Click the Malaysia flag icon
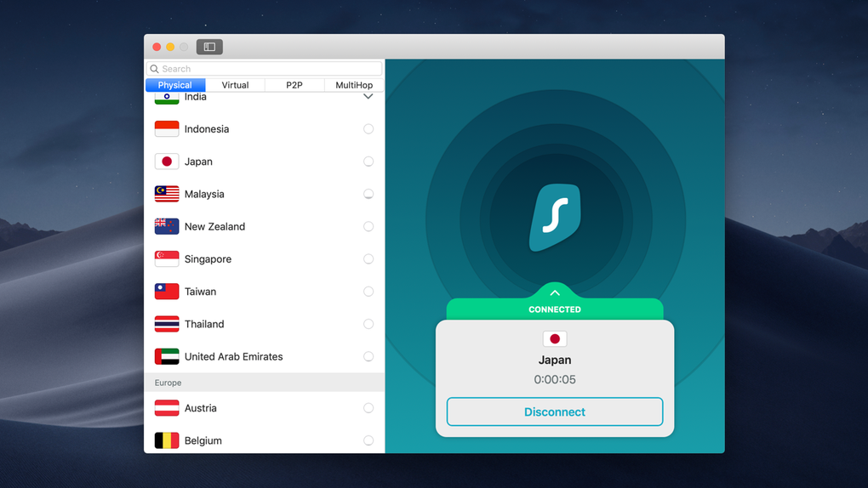The width and height of the screenshot is (868, 488). 167,194
